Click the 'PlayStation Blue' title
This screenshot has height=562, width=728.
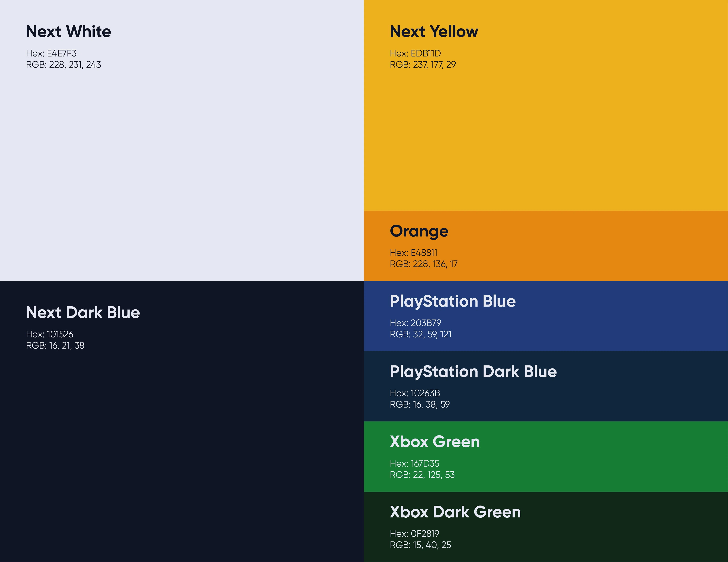453,302
